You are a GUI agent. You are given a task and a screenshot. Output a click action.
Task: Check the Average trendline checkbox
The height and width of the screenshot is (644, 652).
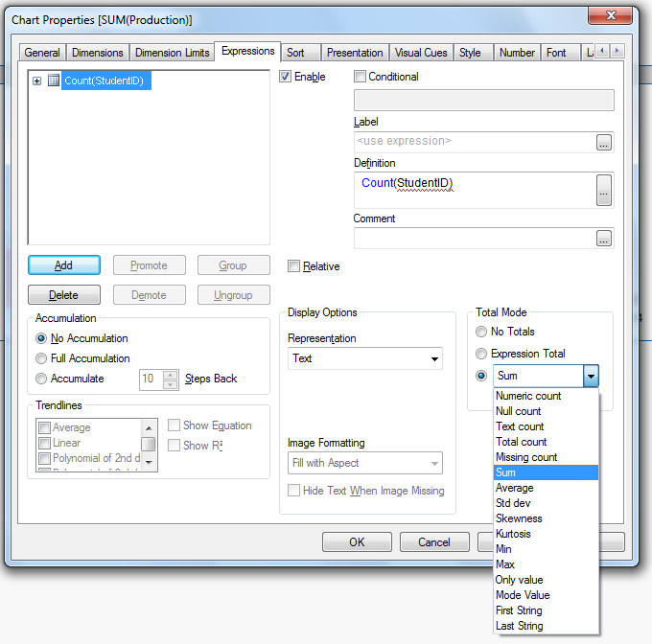44,427
